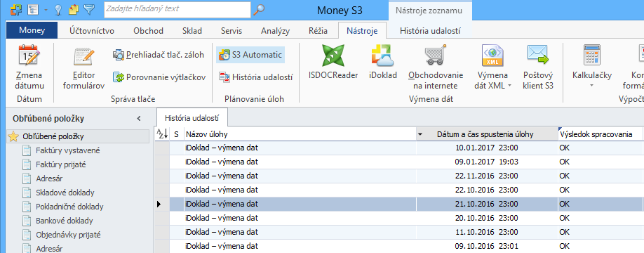The image size is (644, 253).
Task: Select the História udalostí document tab
Action: 192,118
